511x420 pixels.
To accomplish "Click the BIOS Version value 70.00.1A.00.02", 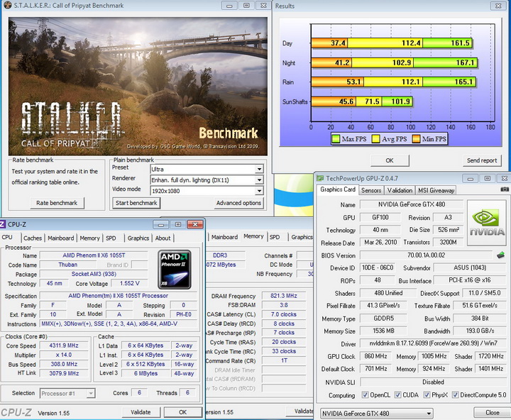I will tap(426, 255).
